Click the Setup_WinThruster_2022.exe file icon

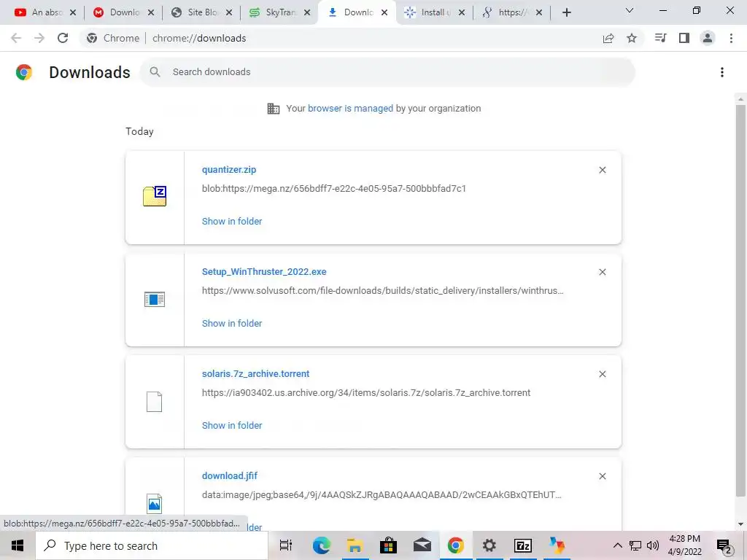point(155,299)
